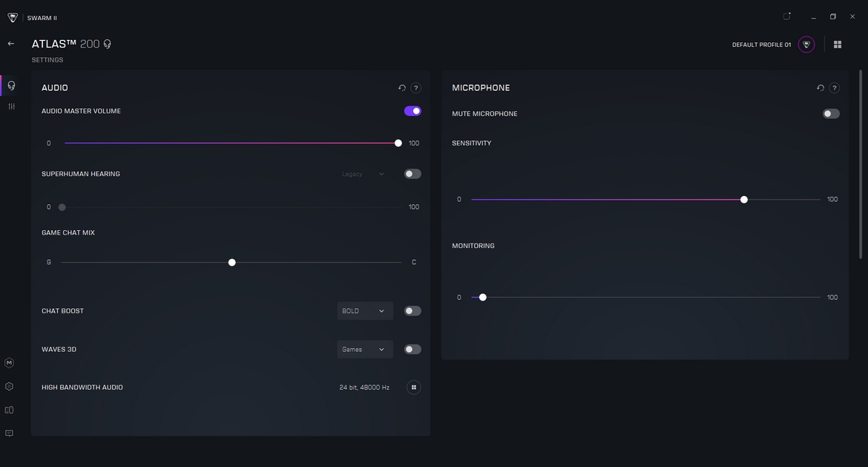Click the profile avatar icon
Screen dimensions: 868x467
click(x=806, y=45)
